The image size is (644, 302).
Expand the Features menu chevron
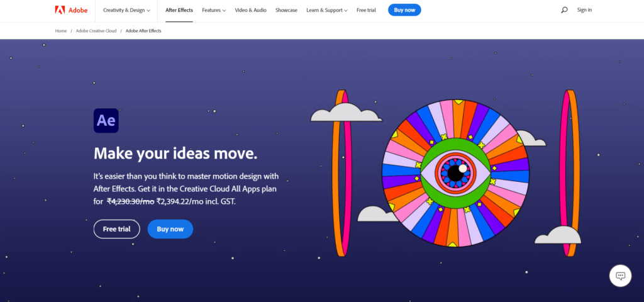(225, 10)
